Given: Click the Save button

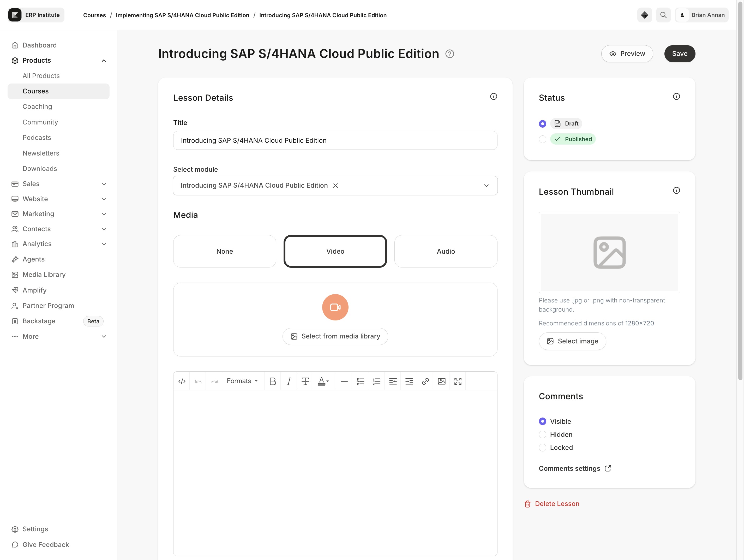Looking at the screenshot, I should [x=680, y=54].
